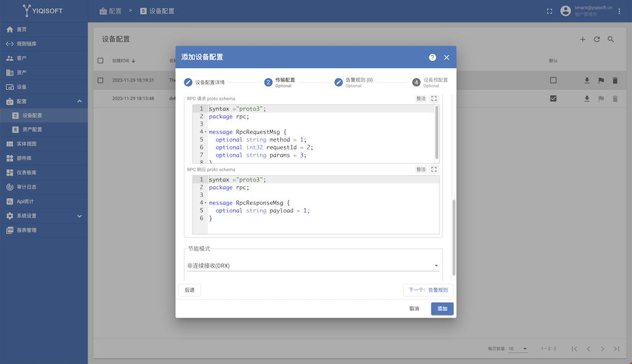Open 部件库 in the sidebar

[44, 159]
